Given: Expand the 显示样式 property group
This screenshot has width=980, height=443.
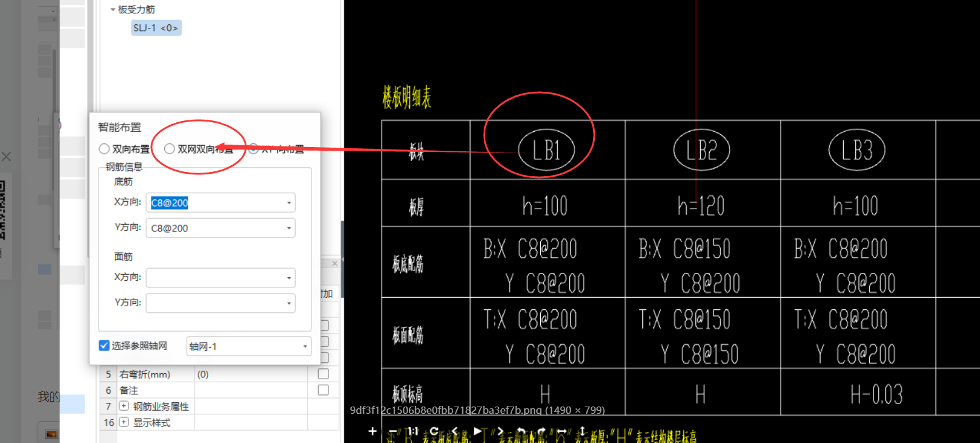Looking at the screenshot, I should point(123,422).
